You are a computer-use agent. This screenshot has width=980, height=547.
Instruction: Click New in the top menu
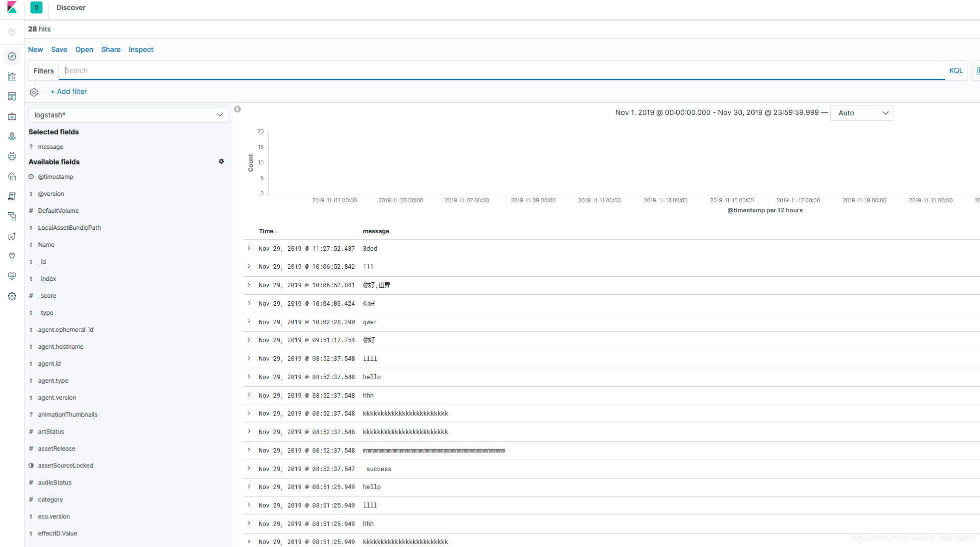pyautogui.click(x=35, y=49)
